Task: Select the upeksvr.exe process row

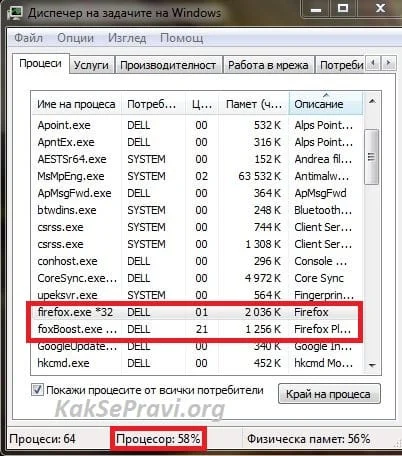Action: [x=197, y=295]
